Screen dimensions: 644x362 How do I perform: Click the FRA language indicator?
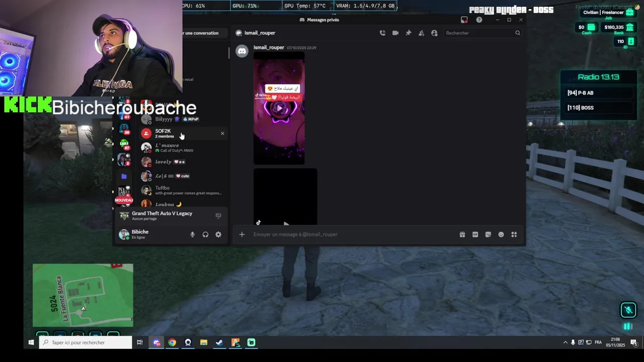point(598,342)
